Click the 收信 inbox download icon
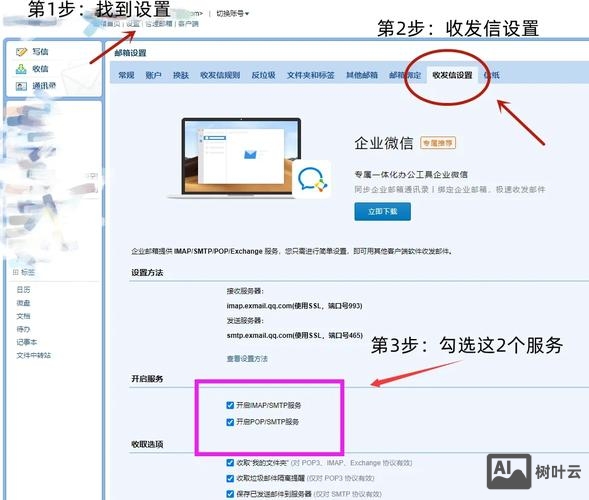 pos(21,69)
